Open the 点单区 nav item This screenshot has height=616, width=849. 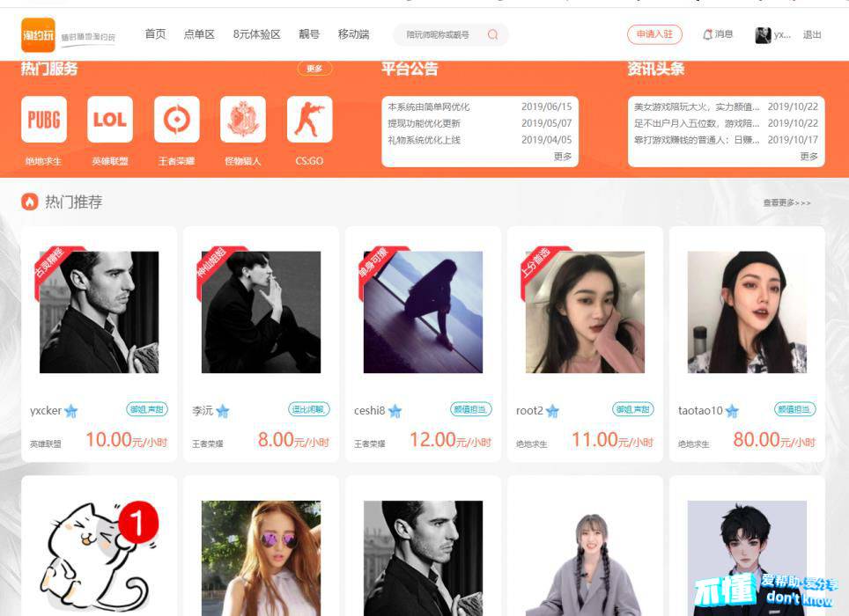pyautogui.click(x=199, y=34)
